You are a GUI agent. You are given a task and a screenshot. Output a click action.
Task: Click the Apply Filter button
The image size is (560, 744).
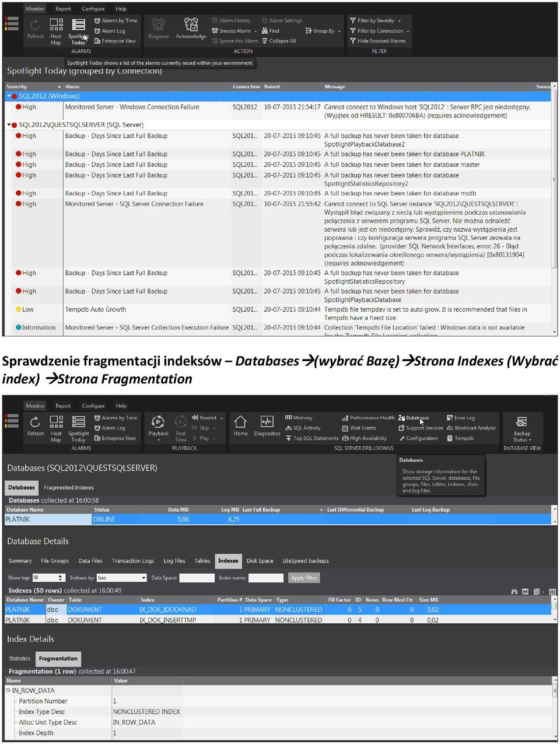[304, 578]
